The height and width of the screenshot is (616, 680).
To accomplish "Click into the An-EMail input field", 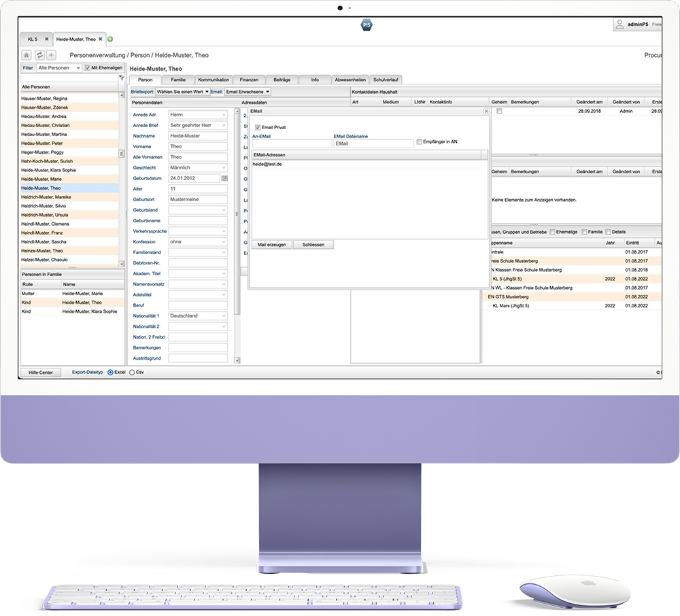I will click(291, 143).
